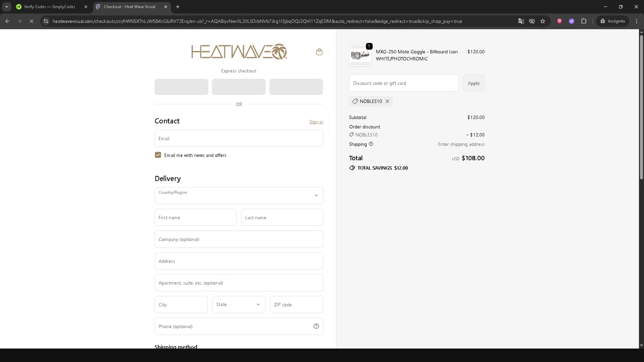The image size is (644, 362).
Task: Click the third express checkout button
Action: tap(296, 87)
